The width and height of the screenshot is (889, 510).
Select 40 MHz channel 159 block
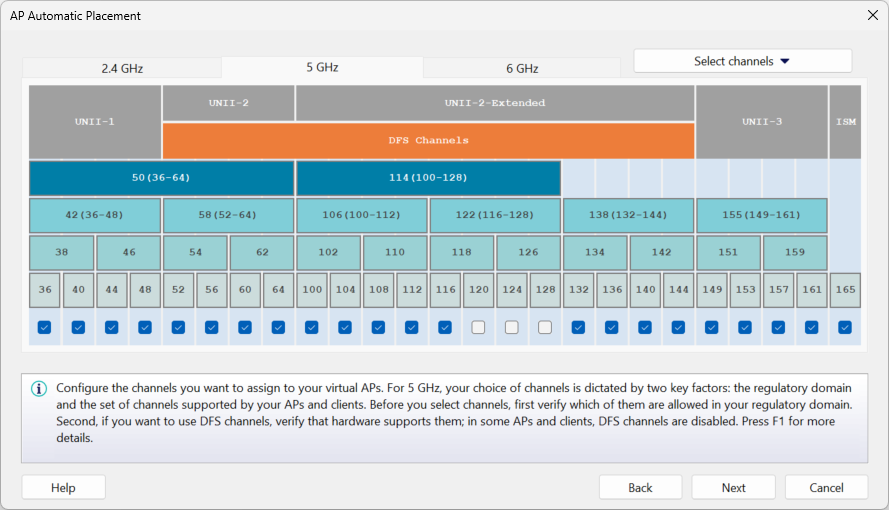point(795,253)
